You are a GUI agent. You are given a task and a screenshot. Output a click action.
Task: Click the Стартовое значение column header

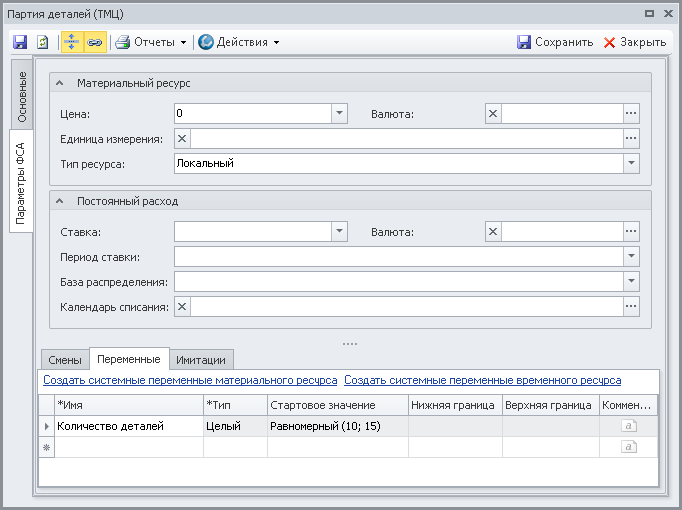[x=338, y=405]
